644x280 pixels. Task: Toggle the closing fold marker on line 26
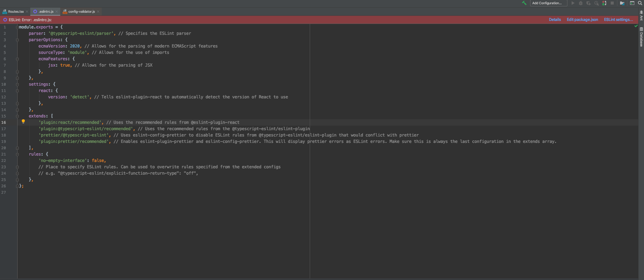click(17, 186)
